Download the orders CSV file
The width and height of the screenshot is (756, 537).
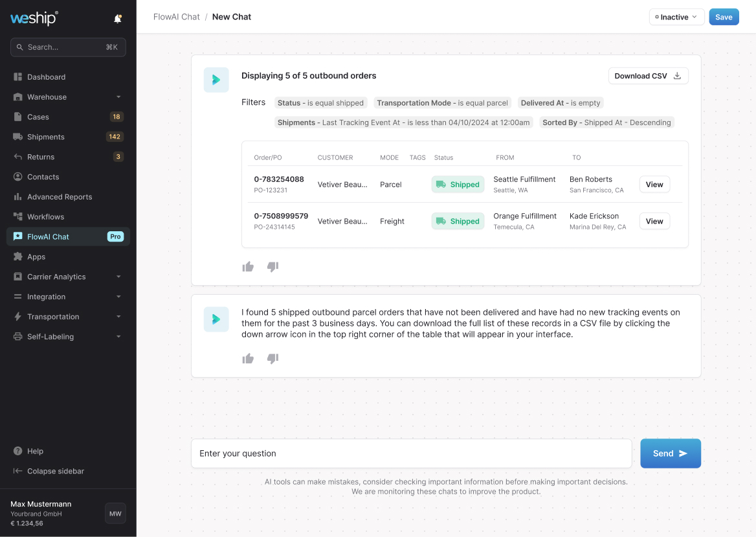click(648, 76)
